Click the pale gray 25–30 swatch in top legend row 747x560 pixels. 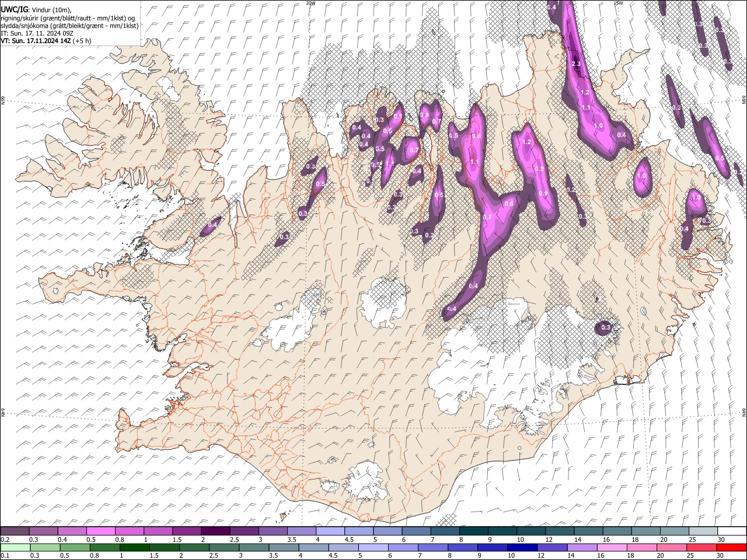[x=703, y=531]
